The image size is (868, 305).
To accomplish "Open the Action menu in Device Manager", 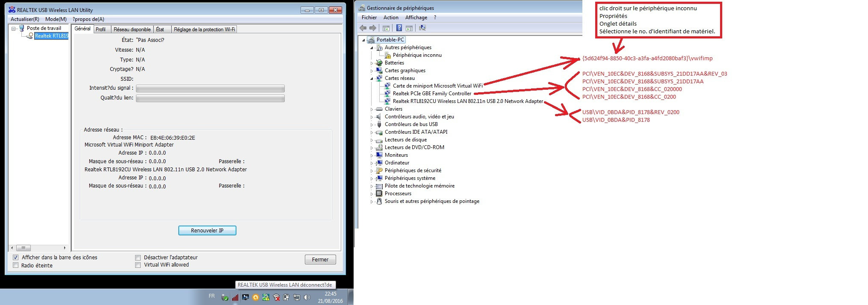I will coord(391,18).
